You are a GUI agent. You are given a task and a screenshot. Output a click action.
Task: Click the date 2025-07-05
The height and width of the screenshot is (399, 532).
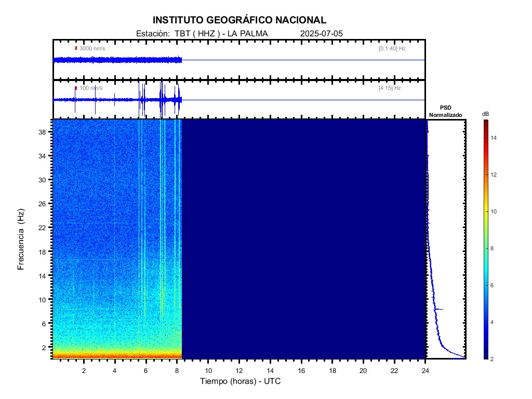(321, 34)
